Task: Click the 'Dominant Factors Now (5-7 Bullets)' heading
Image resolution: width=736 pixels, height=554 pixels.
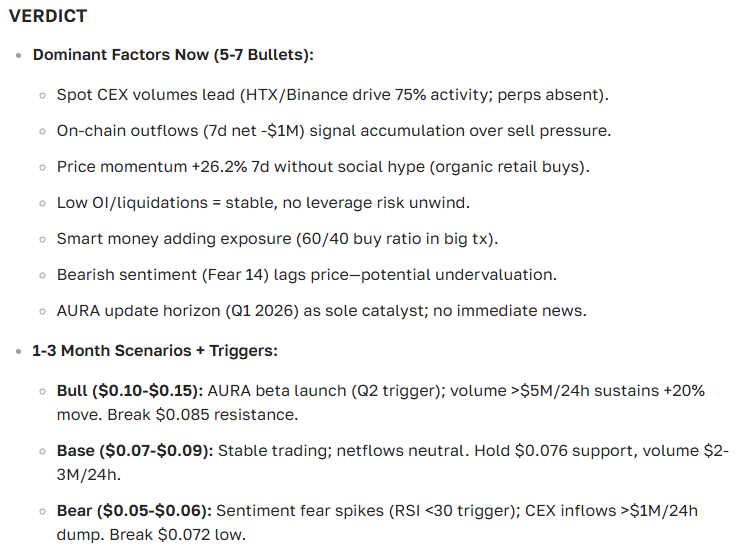Action: 174,55
